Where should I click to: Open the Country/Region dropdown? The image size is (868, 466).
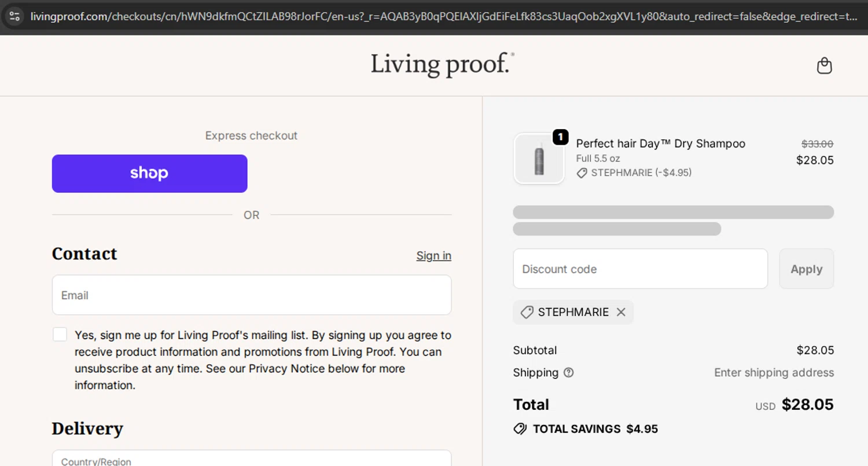coord(251,458)
